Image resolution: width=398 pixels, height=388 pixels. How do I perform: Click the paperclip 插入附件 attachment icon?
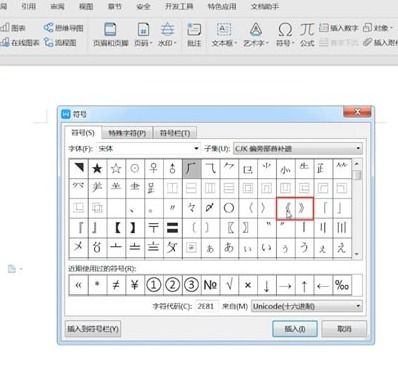(x=367, y=42)
